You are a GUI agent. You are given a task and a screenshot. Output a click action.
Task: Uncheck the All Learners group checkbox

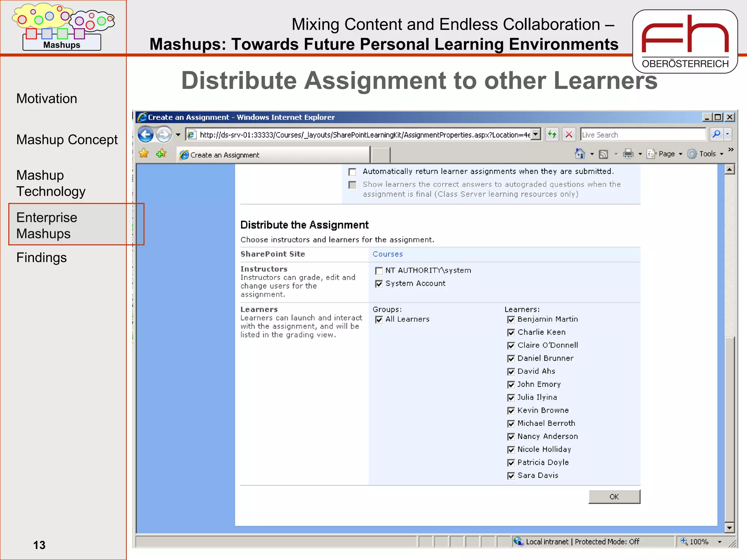pos(379,320)
